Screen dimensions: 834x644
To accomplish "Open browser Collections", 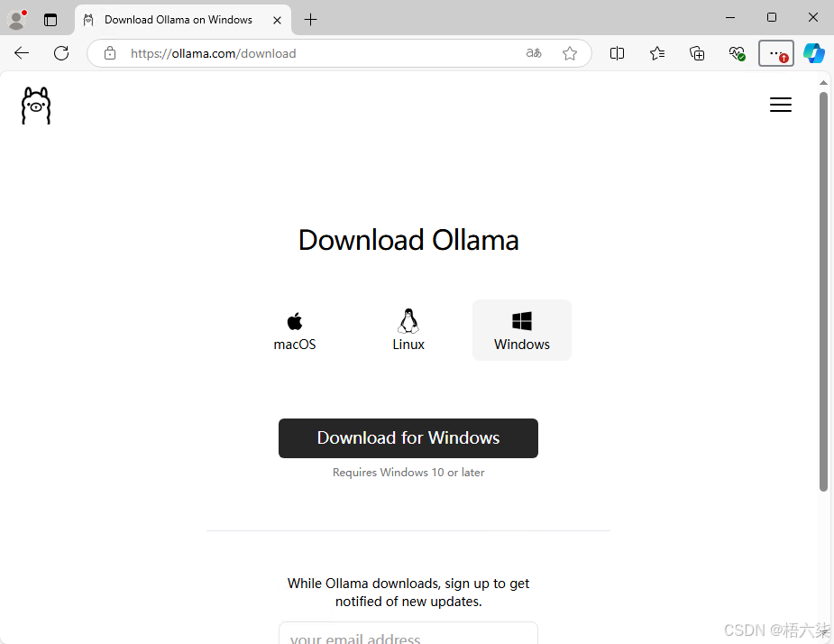I will 697,53.
